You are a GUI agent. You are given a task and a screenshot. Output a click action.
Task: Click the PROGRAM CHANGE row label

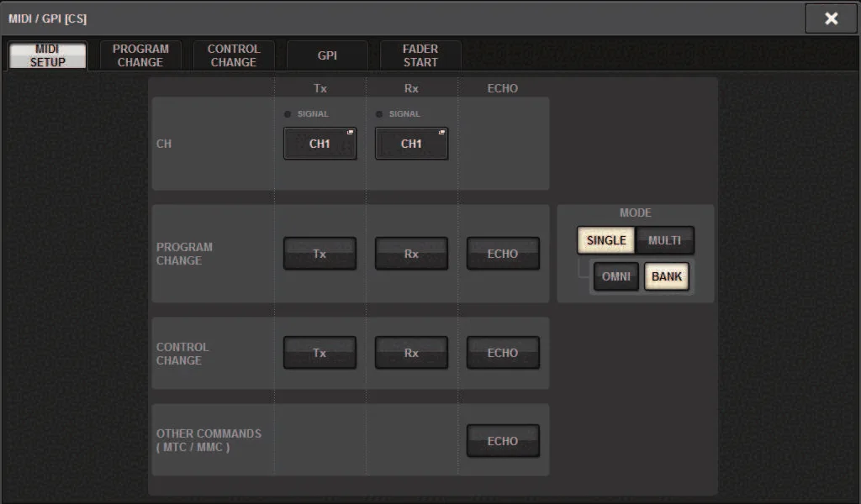pos(184,254)
